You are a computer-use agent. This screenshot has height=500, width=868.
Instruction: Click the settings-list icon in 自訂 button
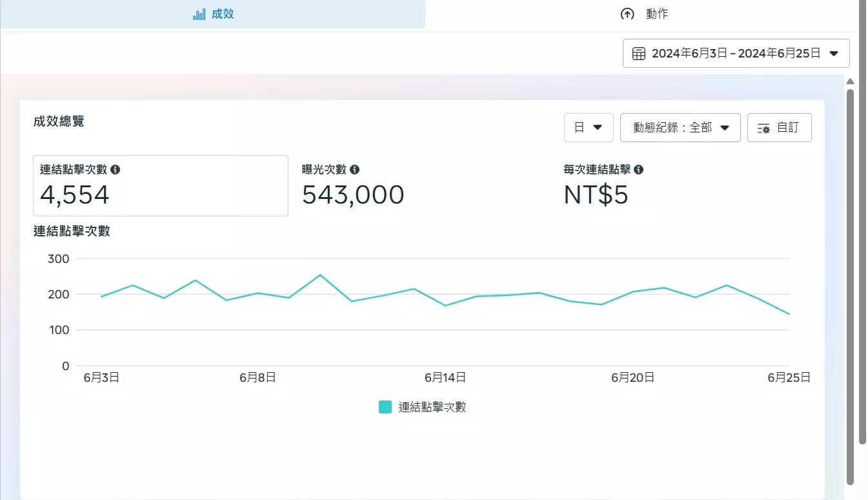pos(763,128)
